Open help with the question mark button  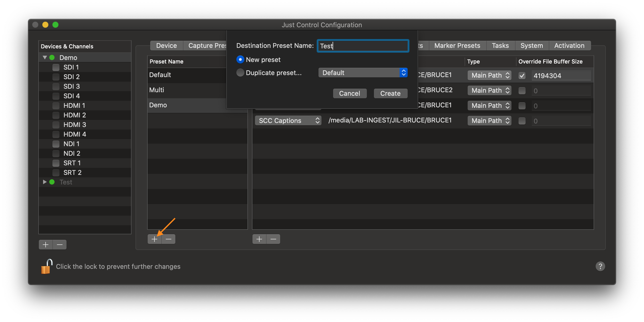point(600,266)
